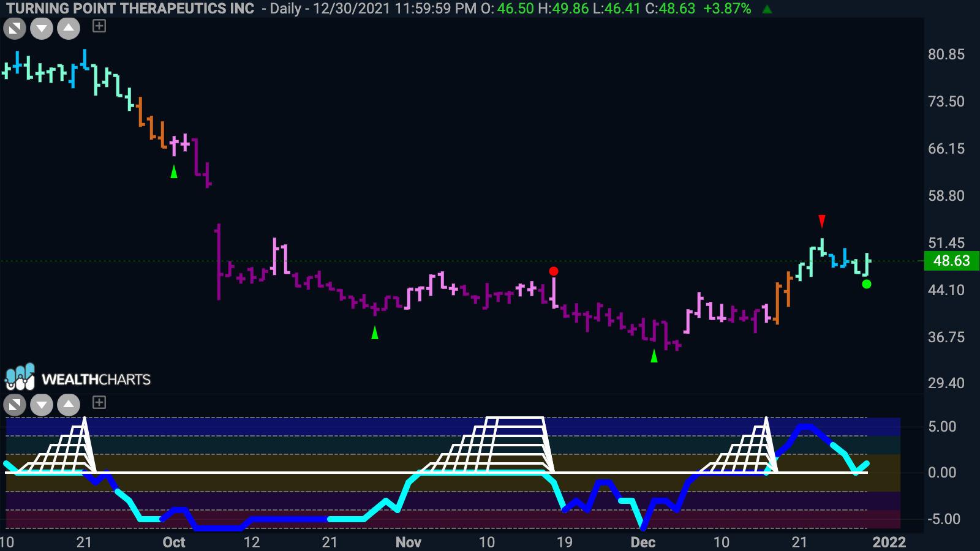Viewport: 980px width, 551px height.
Task: Click the 58.80 price axis label
Action: pos(946,196)
